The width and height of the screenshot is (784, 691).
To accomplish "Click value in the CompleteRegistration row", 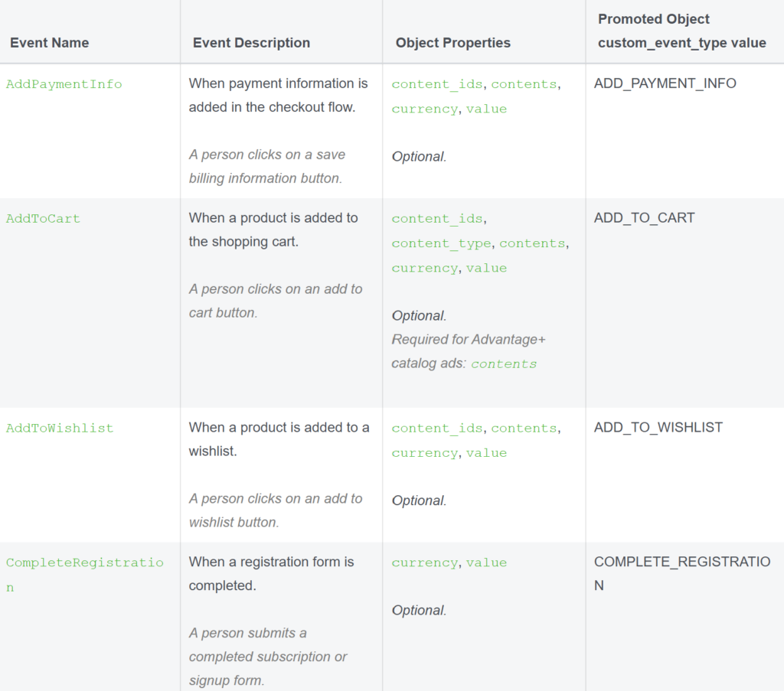I will point(486,562).
